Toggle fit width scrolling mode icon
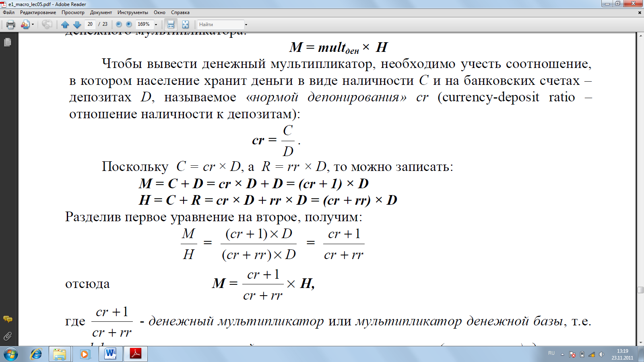The width and height of the screenshot is (644, 362). coord(171,25)
